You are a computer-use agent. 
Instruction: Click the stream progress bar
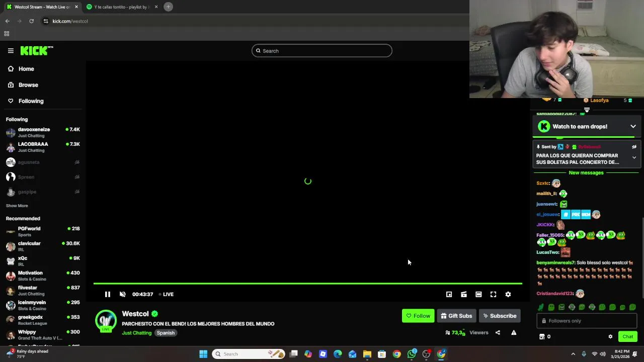tap(307, 284)
